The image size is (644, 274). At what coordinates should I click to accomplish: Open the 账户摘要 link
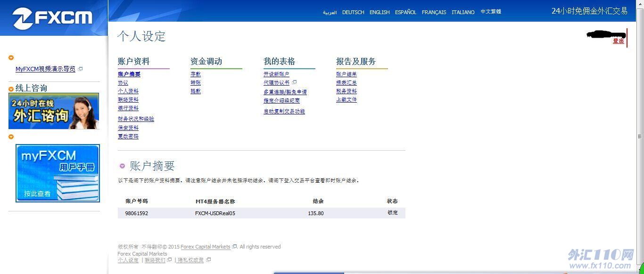pos(129,74)
